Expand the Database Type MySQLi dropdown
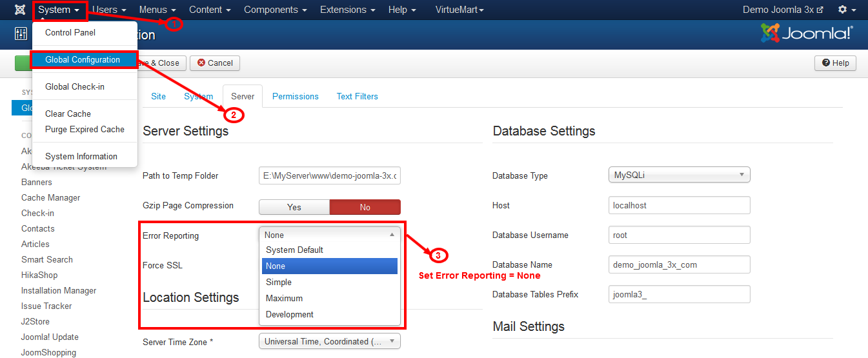The height and width of the screenshot is (358, 868). point(679,175)
